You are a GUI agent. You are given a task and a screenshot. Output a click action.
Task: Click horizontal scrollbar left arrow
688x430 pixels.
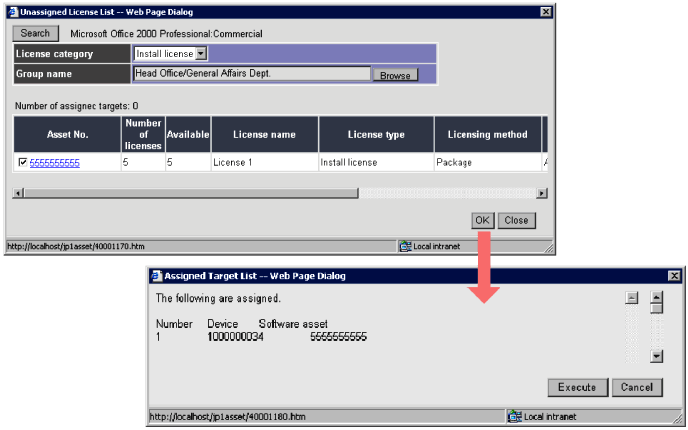click(x=18, y=193)
